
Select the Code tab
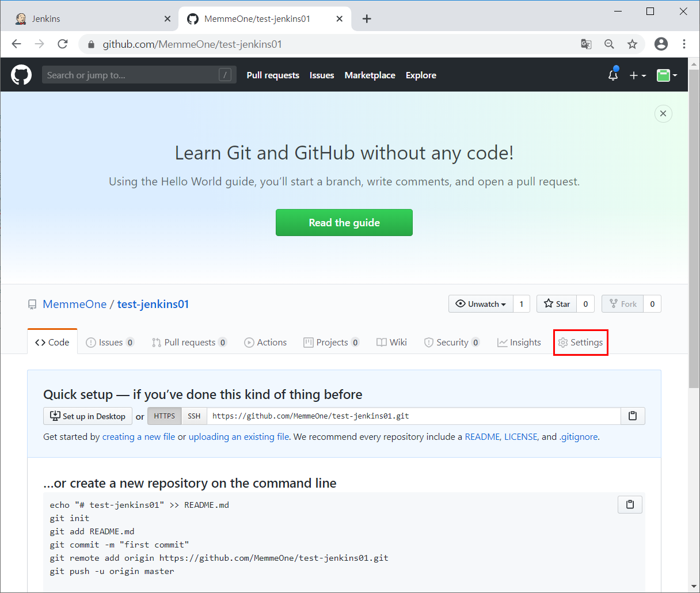52,343
